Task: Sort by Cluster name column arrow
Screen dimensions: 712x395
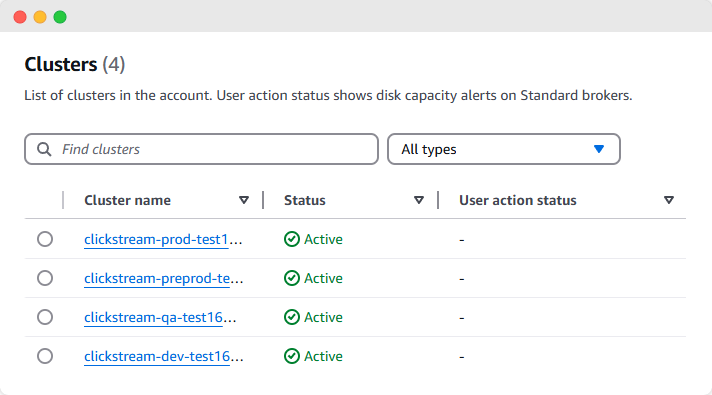Action: [x=244, y=200]
